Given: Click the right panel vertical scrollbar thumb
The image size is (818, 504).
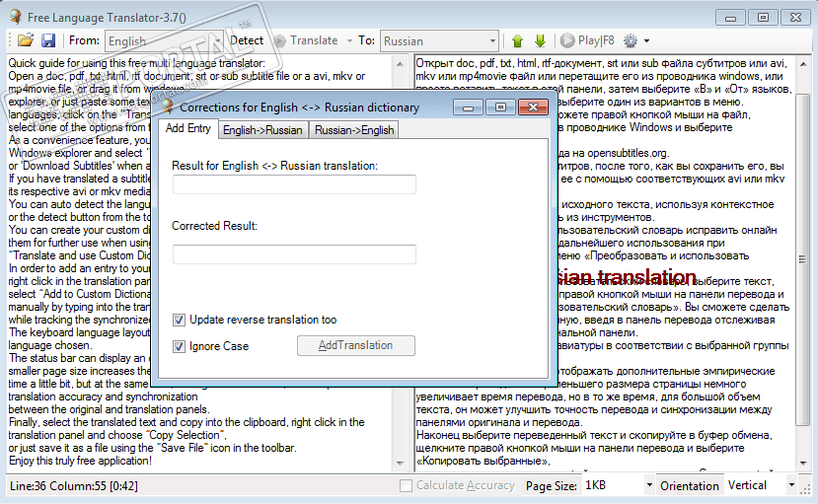Looking at the screenshot, I should [802, 259].
